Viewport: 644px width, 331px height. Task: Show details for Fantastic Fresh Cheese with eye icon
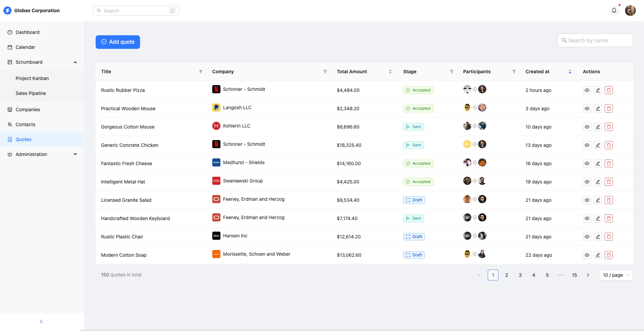(587, 163)
